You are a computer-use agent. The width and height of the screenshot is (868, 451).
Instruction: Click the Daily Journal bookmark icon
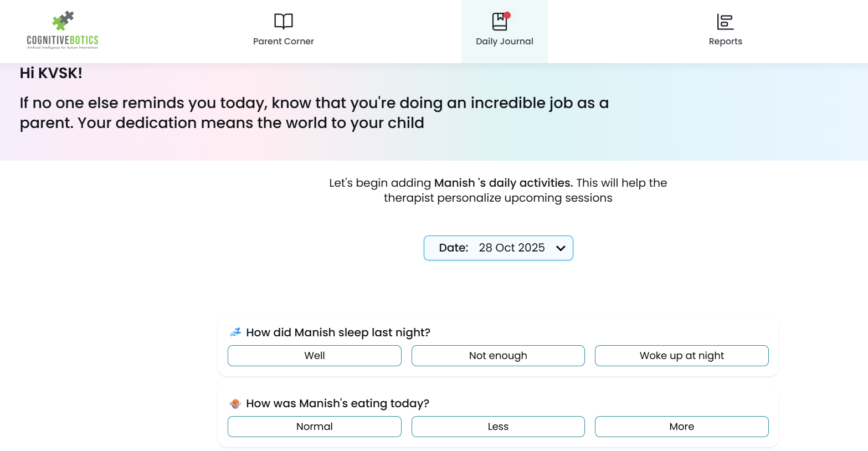point(499,22)
